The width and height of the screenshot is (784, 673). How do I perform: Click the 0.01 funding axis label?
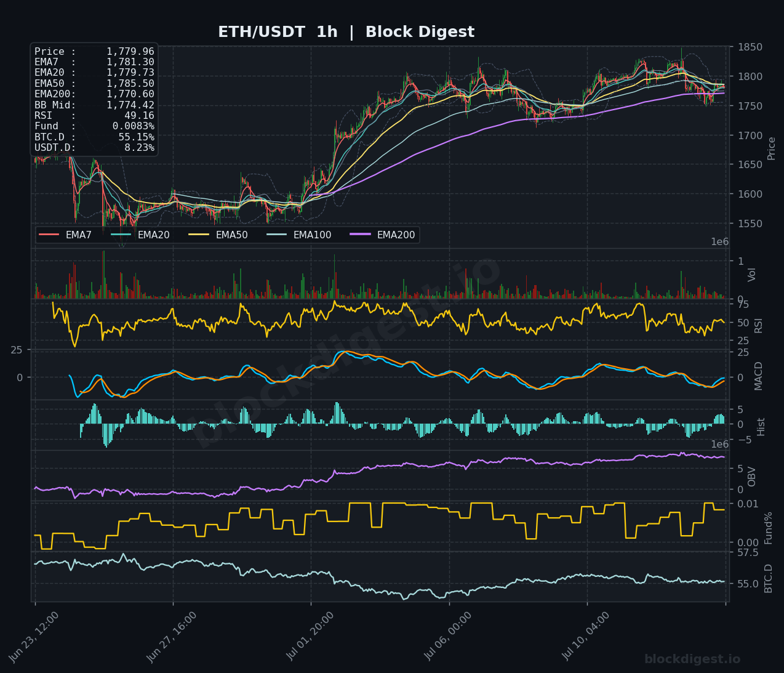coord(748,504)
